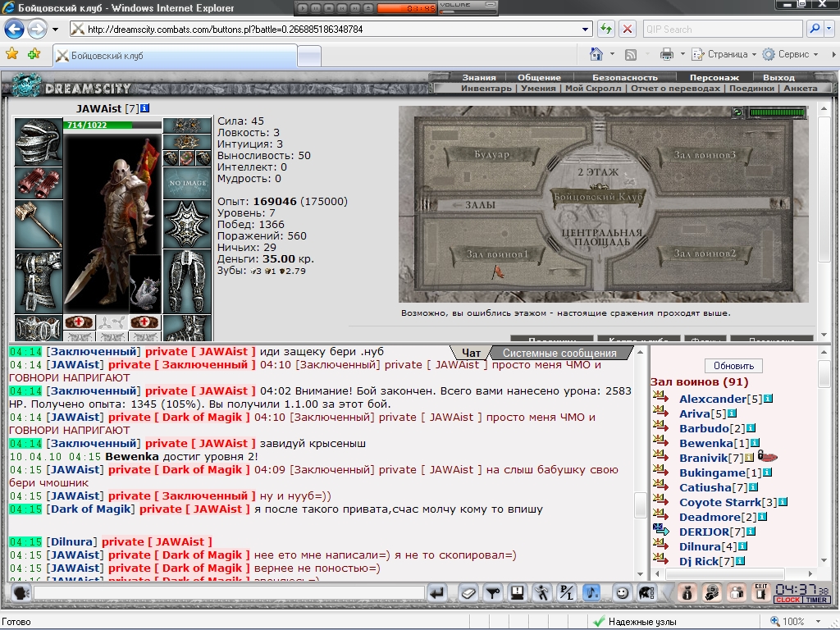The image size is (840, 630).
Task: Click the red gloves equipment slot
Action: coord(38,183)
